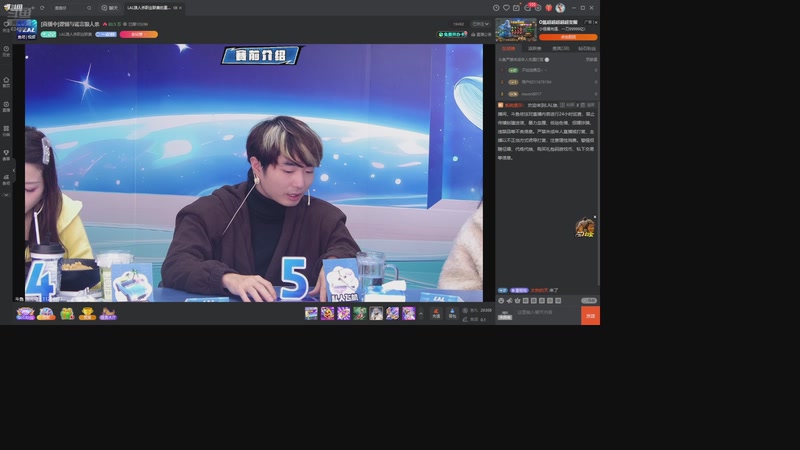This screenshot has width=800, height=450.
Task: Open the trophy icon in left sidebar
Action: 6,155
